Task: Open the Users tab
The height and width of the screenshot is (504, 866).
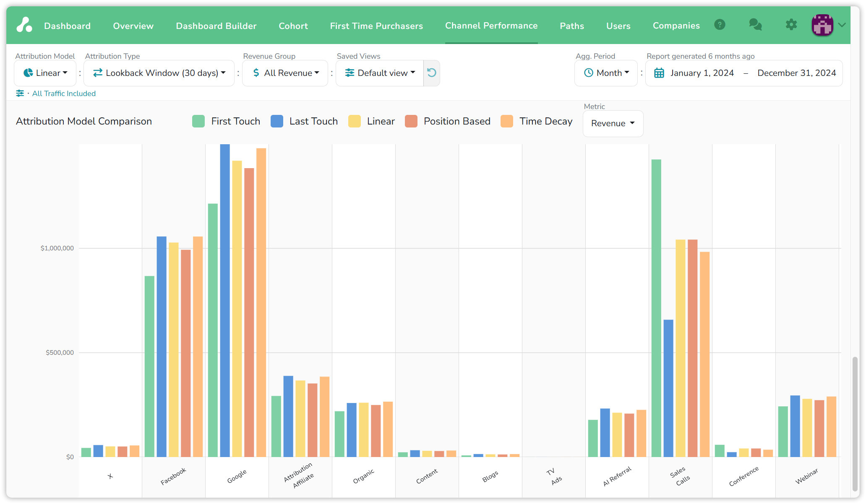Action: (618, 26)
